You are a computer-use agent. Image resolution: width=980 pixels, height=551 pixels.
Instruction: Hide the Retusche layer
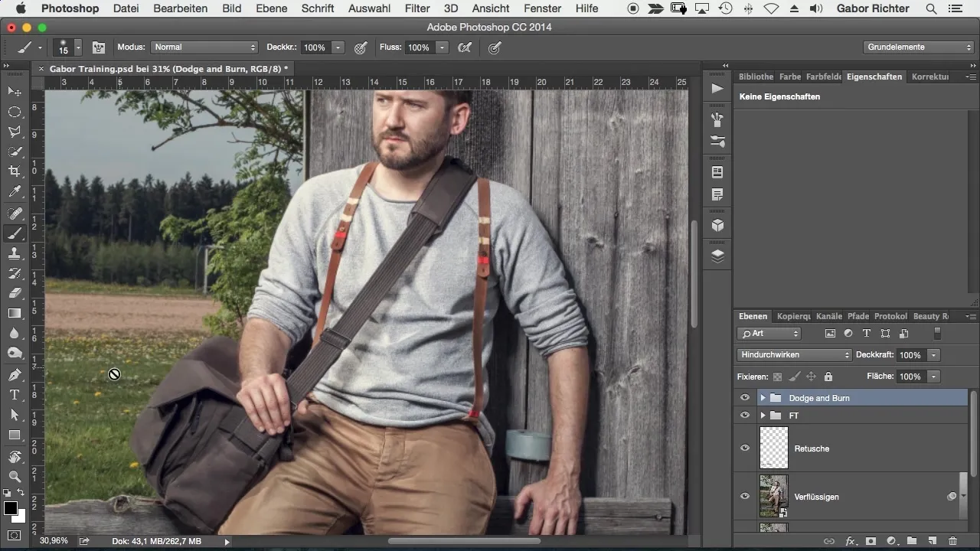745,448
